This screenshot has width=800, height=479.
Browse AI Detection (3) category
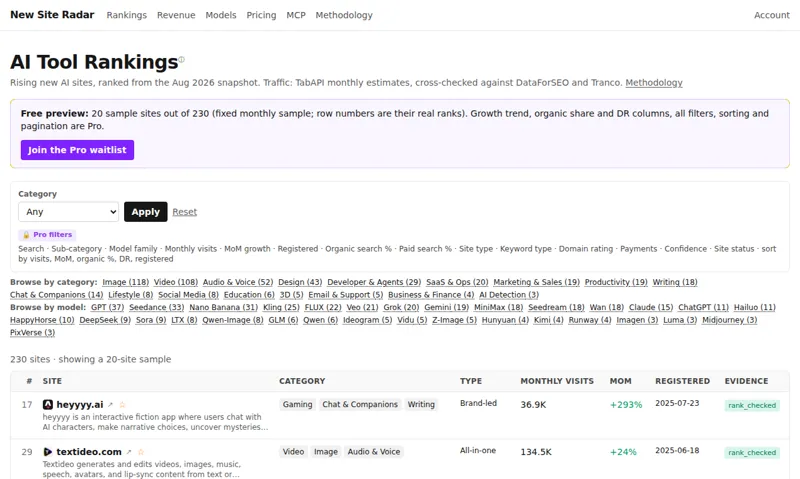[x=509, y=295]
